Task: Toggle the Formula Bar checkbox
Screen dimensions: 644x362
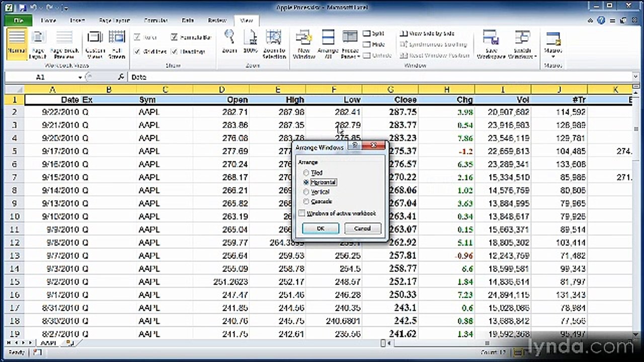Action: pyautogui.click(x=191, y=37)
